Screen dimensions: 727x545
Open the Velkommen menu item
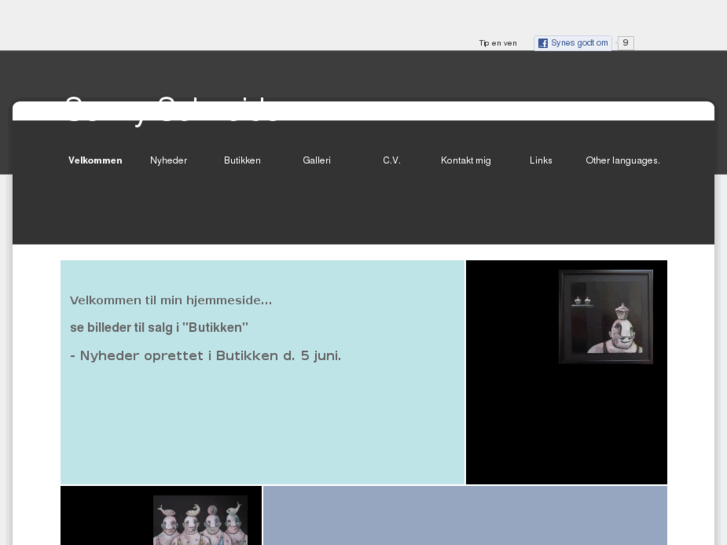(x=95, y=160)
